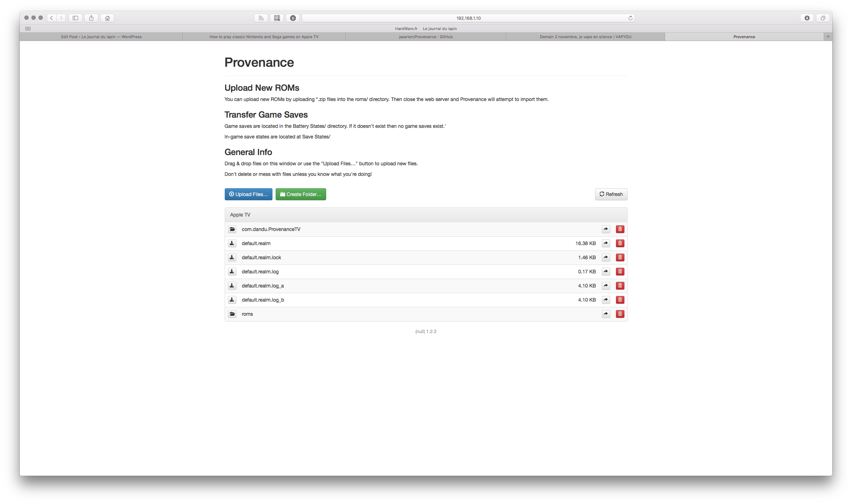Screen dimensions: 852x504
Task: Click the Create Folder… button
Action: point(301,194)
